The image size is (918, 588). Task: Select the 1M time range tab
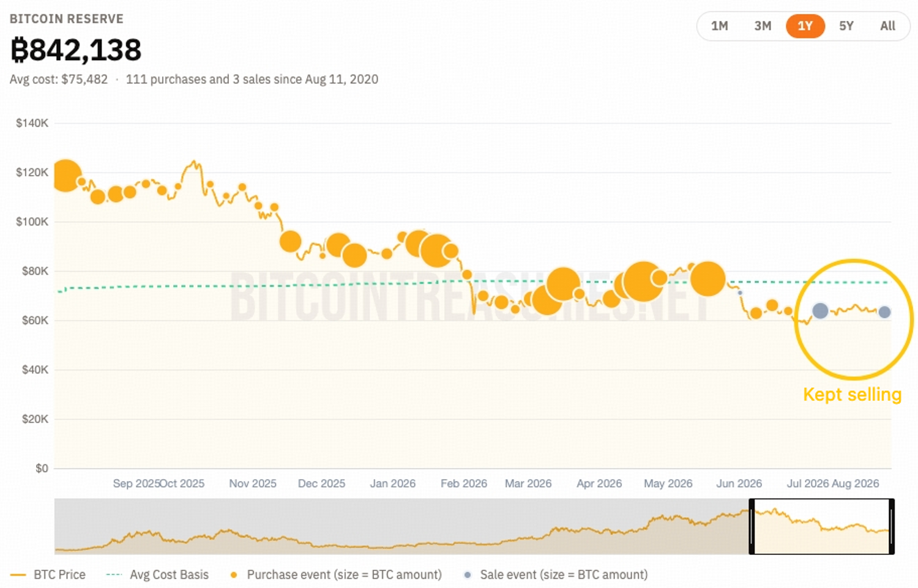719,26
